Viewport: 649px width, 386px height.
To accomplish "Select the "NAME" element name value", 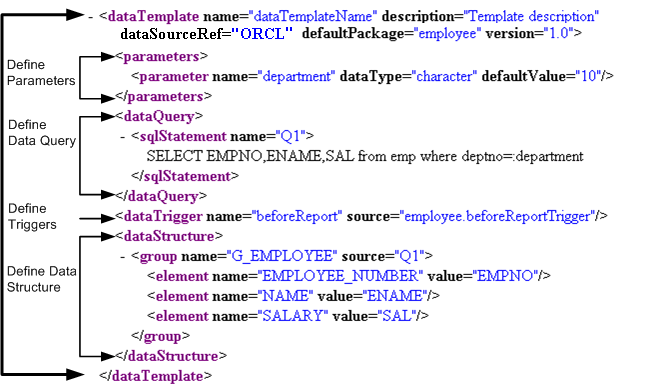I will pyautogui.click(x=286, y=296).
